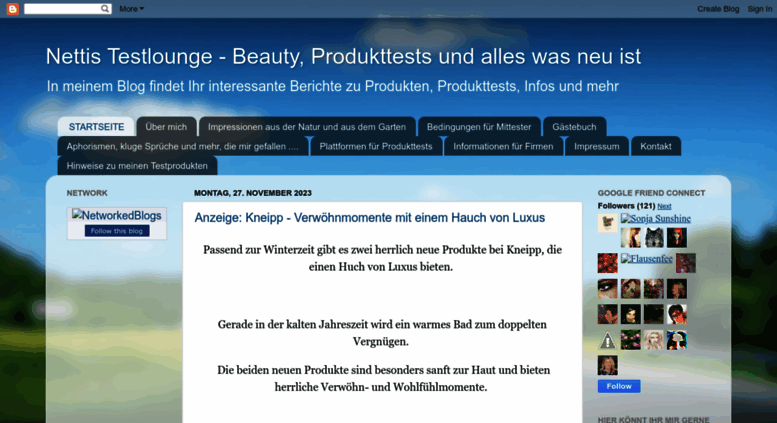The image size is (777, 423).
Task: Click the blue Follow button
Action: pyautogui.click(x=619, y=386)
